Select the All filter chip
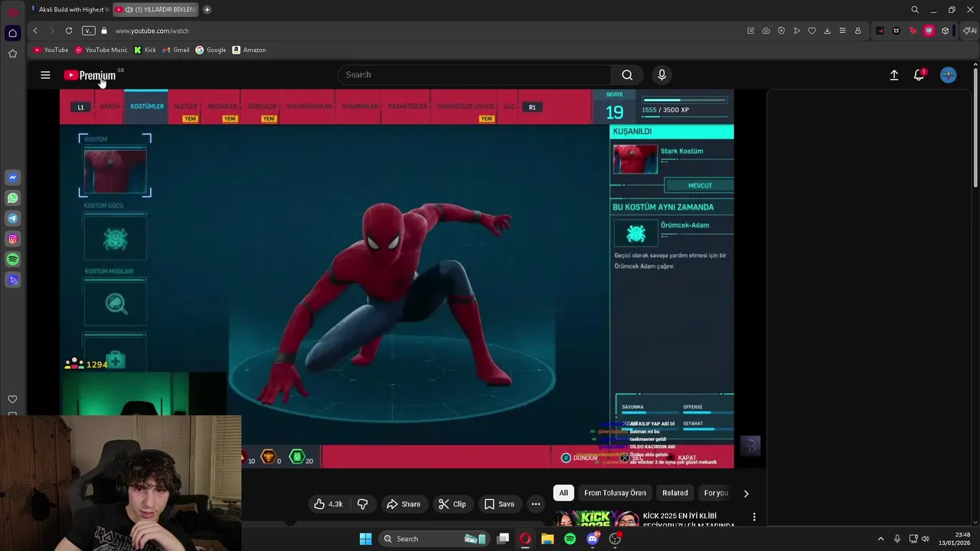The image size is (980, 551). (x=563, y=493)
